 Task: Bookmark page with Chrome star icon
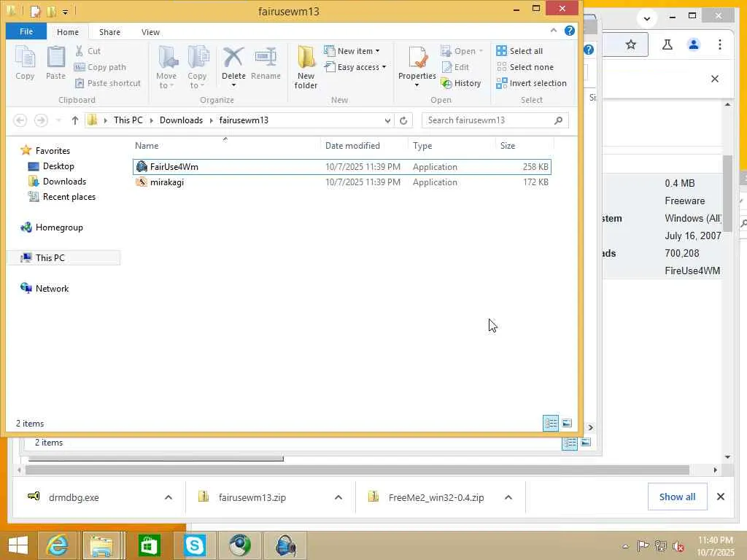[x=631, y=44]
